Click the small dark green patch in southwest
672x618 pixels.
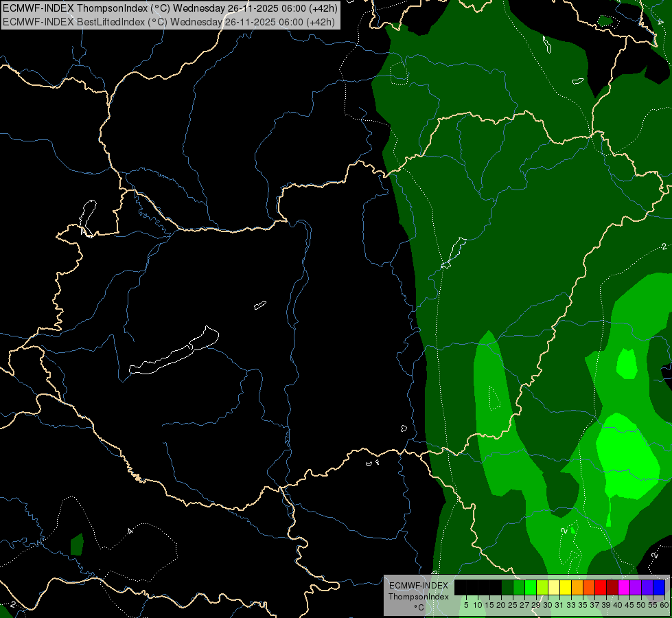77,545
